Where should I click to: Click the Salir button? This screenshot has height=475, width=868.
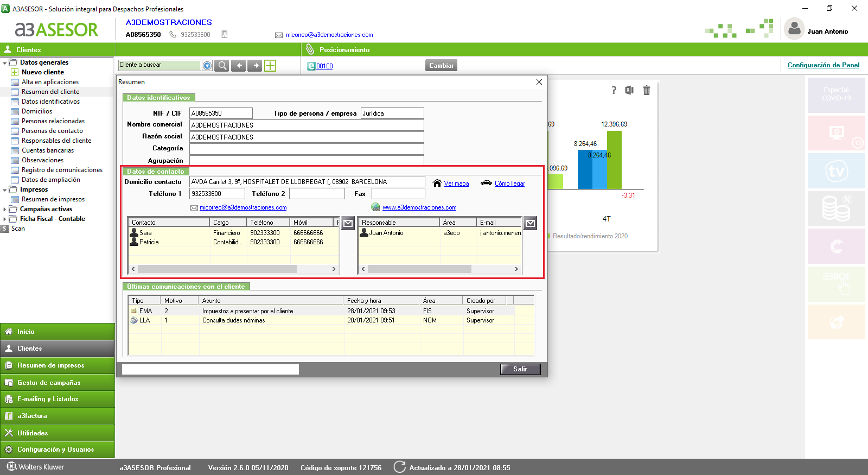pyautogui.click(x=520, y=369)
